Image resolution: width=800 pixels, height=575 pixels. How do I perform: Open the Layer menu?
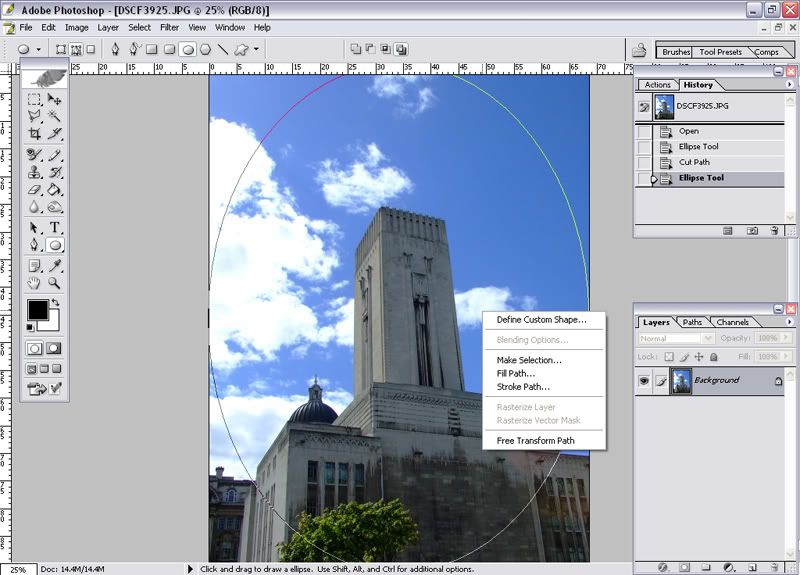[x=108, y=28]
